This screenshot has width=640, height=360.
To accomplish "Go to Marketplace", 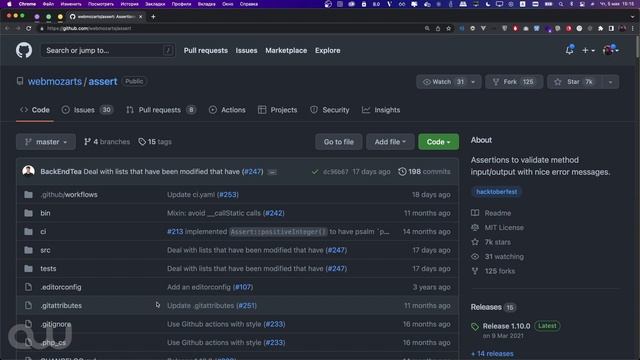I will pyautogui.click(x=286, y=51).
